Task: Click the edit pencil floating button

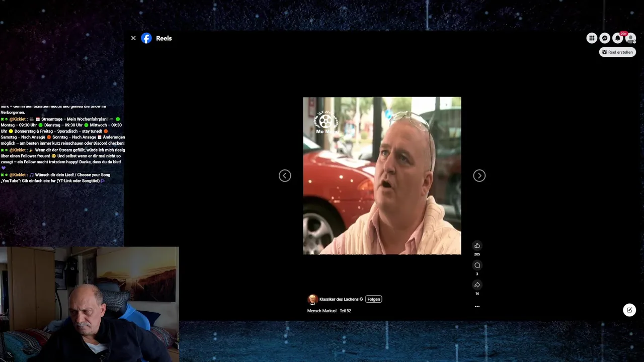Action: click(x=629, y=310)
